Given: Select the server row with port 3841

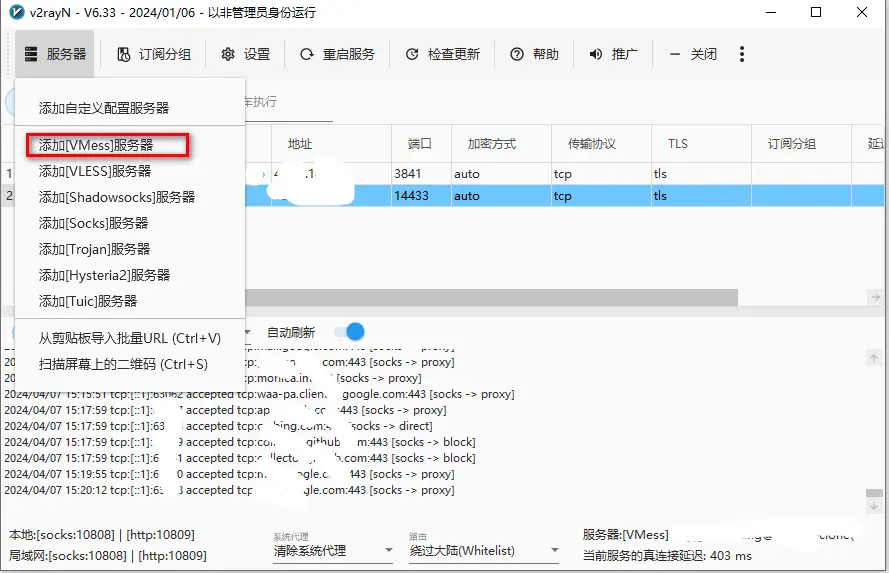Looking at the screenshot, I should [564, 173].
